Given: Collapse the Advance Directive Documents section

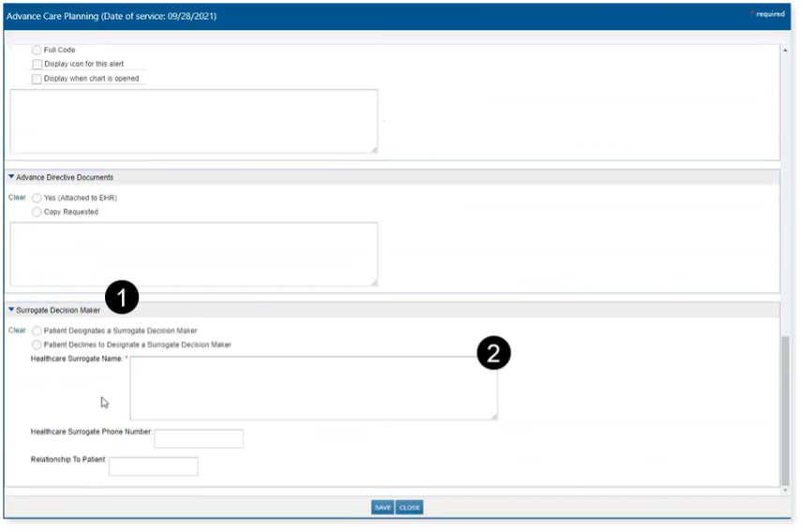Looking at the screenshot, I should (x=11, y=177).
